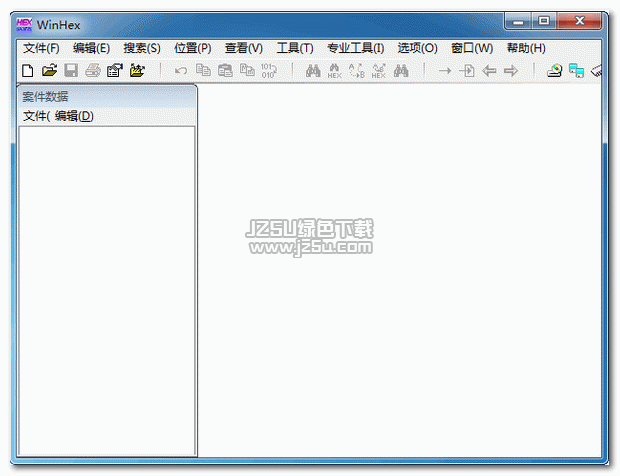The height and width of the screenshot is (476, 620).
Task: Click the Copy block icon
Action: [x=203, y=70]
